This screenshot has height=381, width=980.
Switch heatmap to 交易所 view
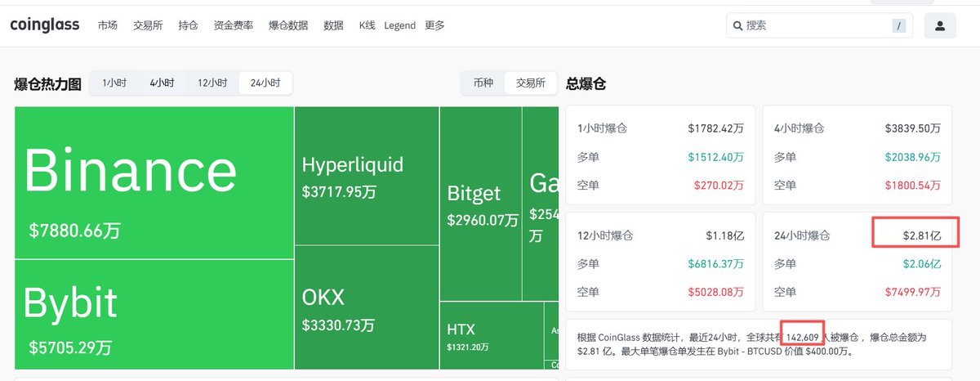(530, 83)
